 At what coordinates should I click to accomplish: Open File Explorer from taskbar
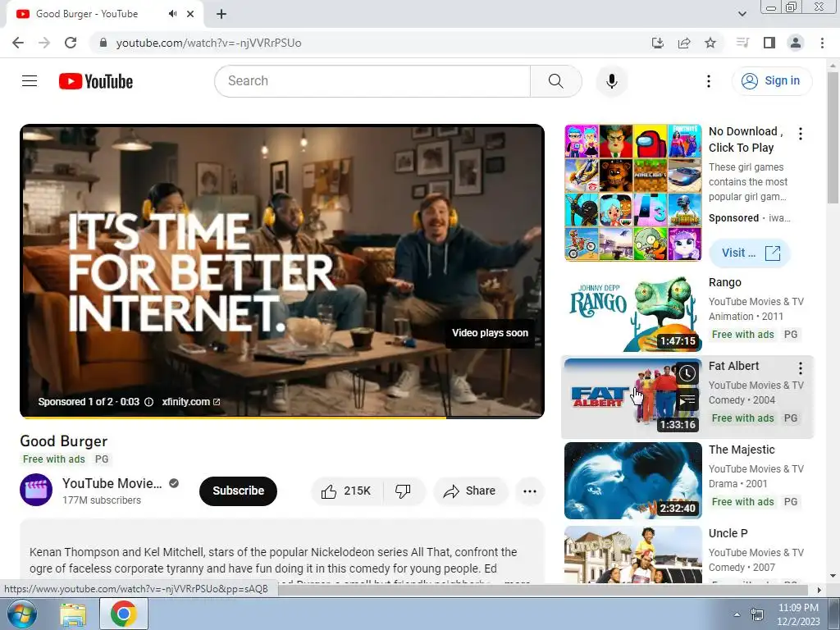point(73,614)
